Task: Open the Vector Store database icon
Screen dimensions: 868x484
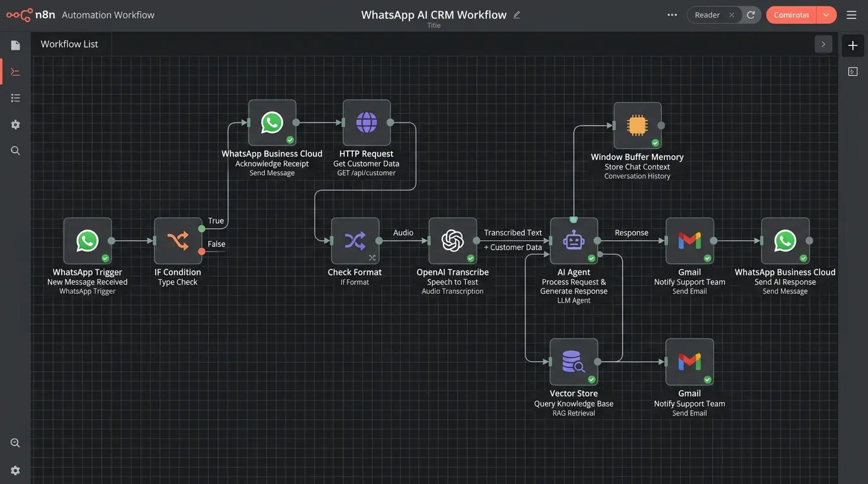Action: (573, 360)
